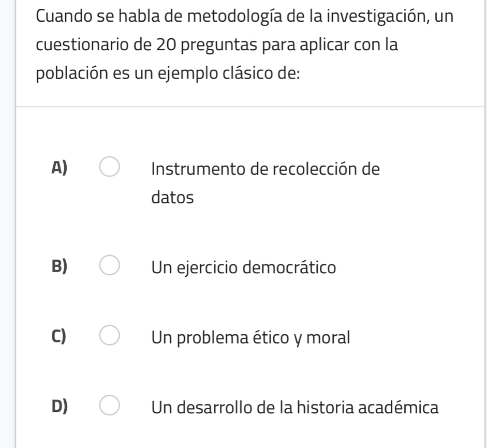
Task: Click the "Instrumento de recolección de" answer text
Action: pyautogui.click(x=265, y=170)
